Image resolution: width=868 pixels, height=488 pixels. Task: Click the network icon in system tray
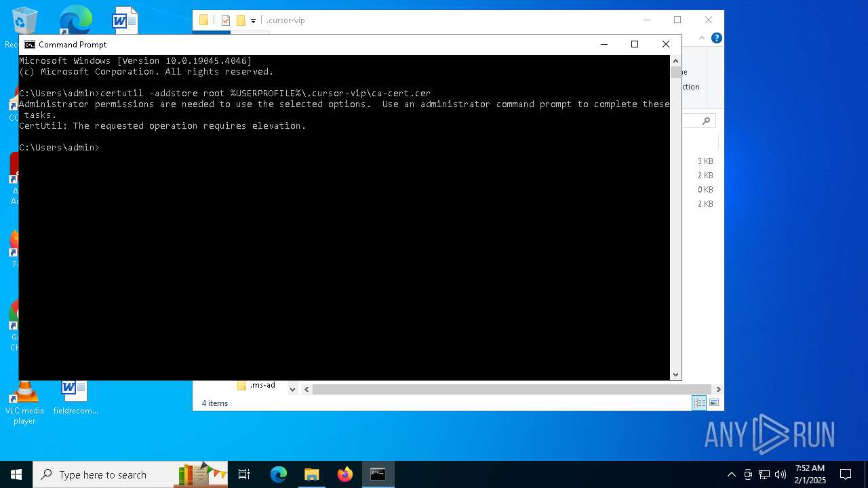click(764, 474)
